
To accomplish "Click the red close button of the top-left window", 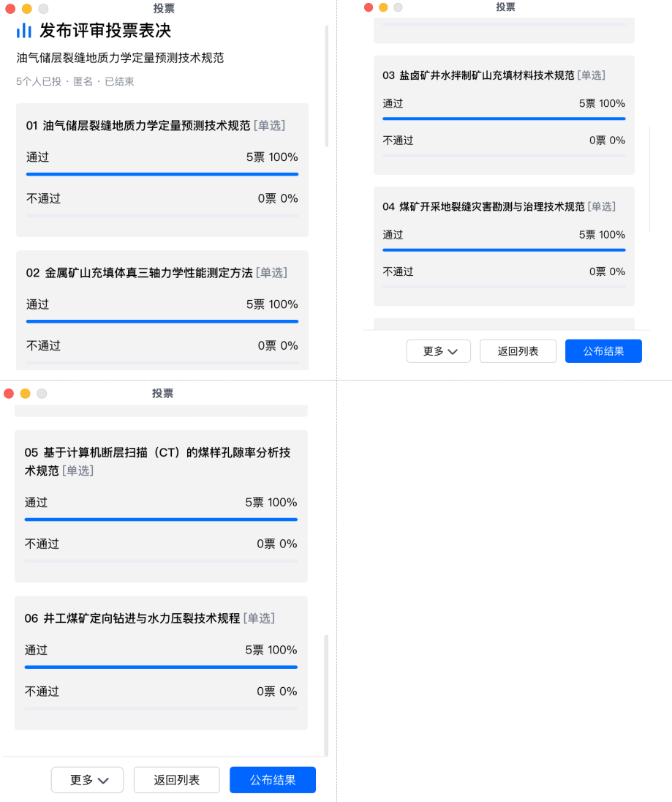I will pyautogui.click(x=10, y=9).
